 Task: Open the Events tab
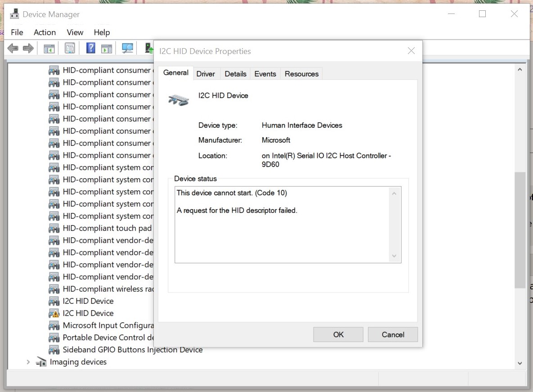click(x=265, y=73)
